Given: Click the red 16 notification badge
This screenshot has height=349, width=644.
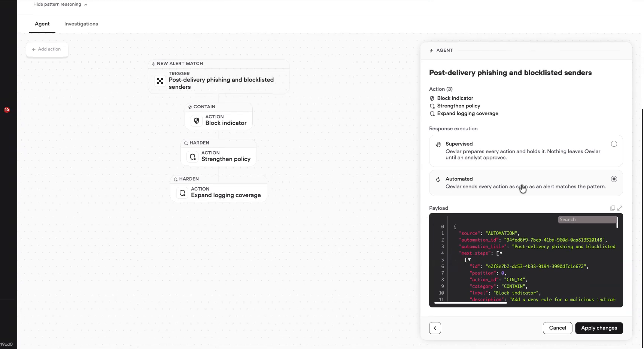Looking at the screenshot, I should [x=7, y=110].
